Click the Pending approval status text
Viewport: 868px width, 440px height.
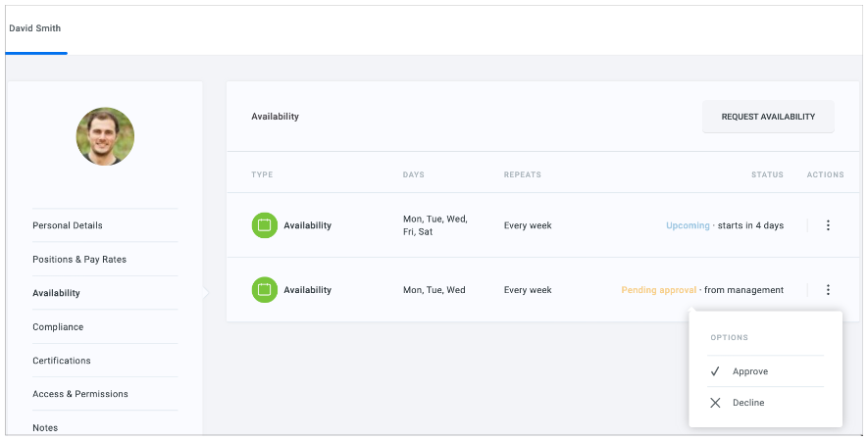658,290
